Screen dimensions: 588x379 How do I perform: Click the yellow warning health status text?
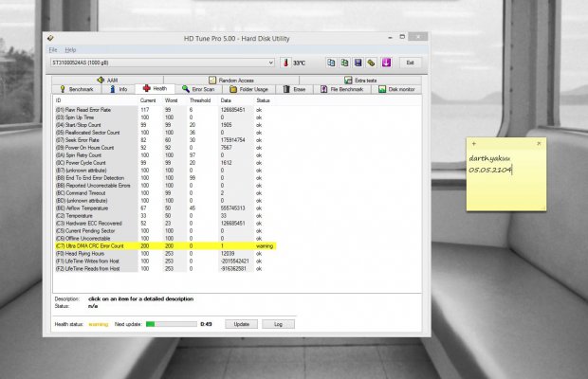[99, 324]
